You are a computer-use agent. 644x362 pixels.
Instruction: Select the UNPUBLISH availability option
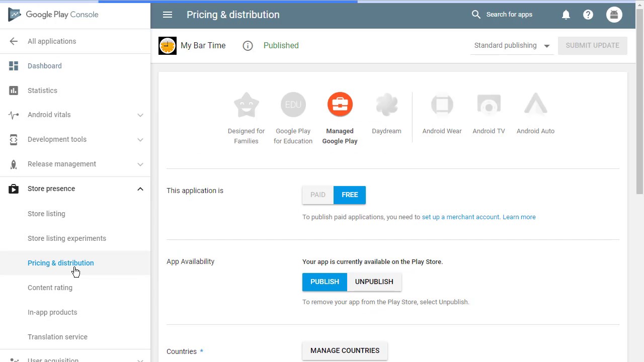[x=374, y=282]
